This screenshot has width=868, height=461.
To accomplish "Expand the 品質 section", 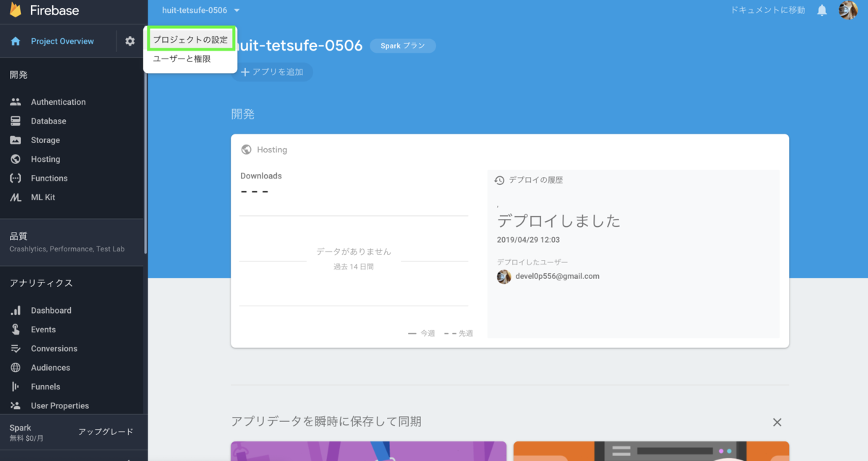I will 72,241.
